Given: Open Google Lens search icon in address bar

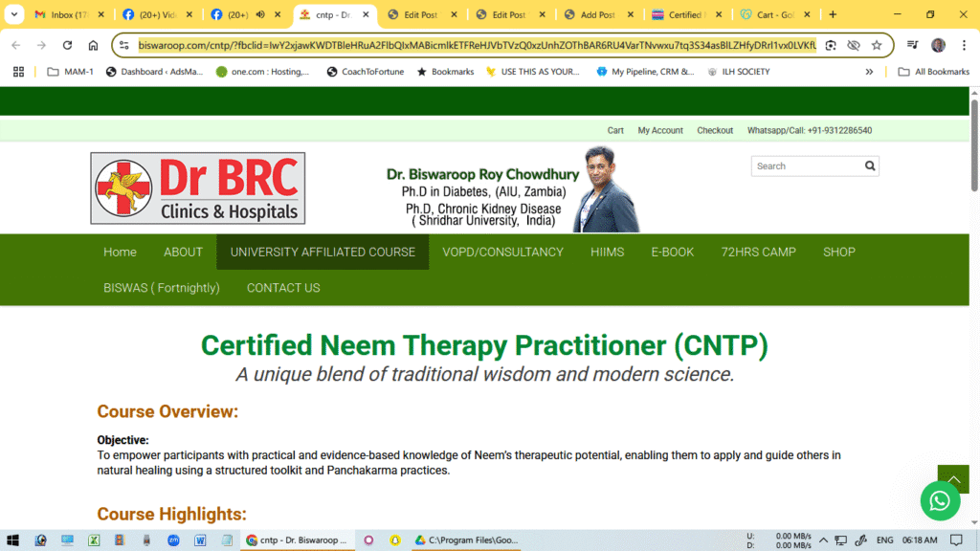Looking at the screenshot, I should coord(831,45).
